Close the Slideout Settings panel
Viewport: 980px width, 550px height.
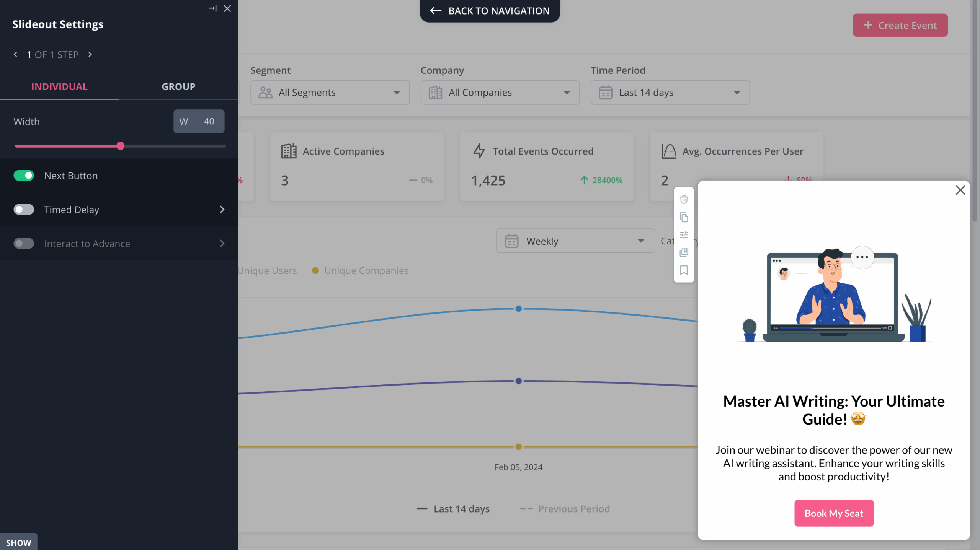(x=227, y=8)
